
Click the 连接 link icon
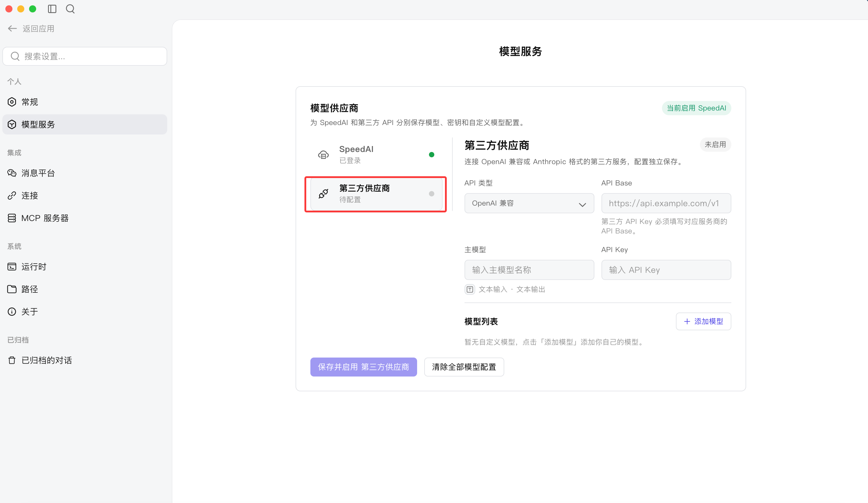[12, 196]
